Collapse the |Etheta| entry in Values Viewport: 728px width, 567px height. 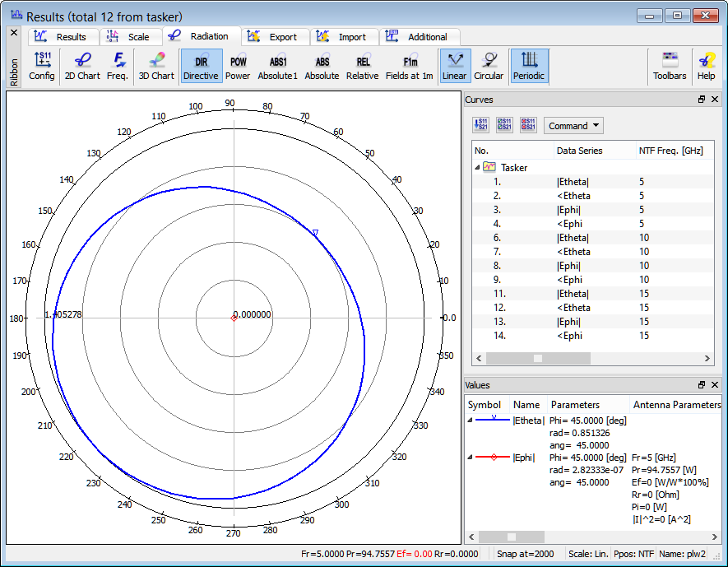tap(471, 420)
